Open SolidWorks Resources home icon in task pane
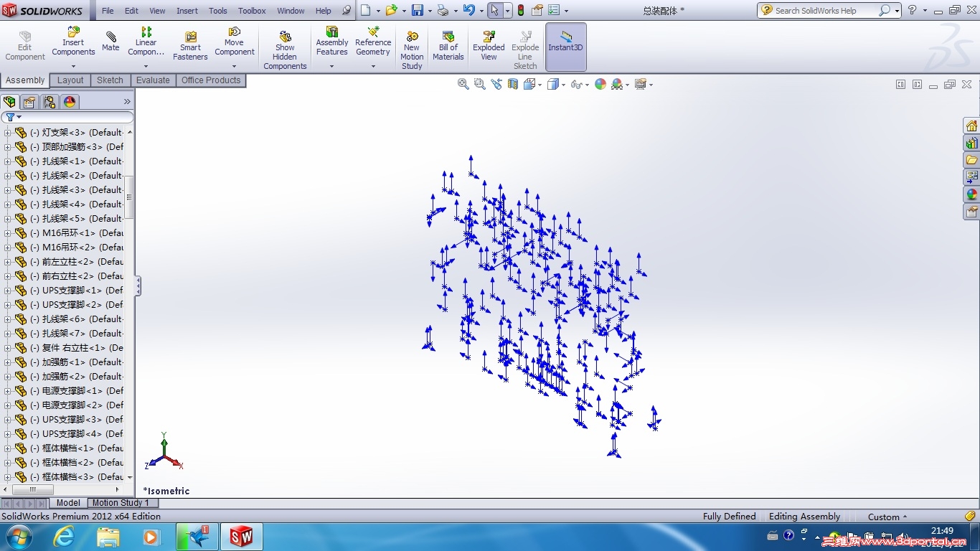Screen dimensions: 980x551 tap(972, 126)
